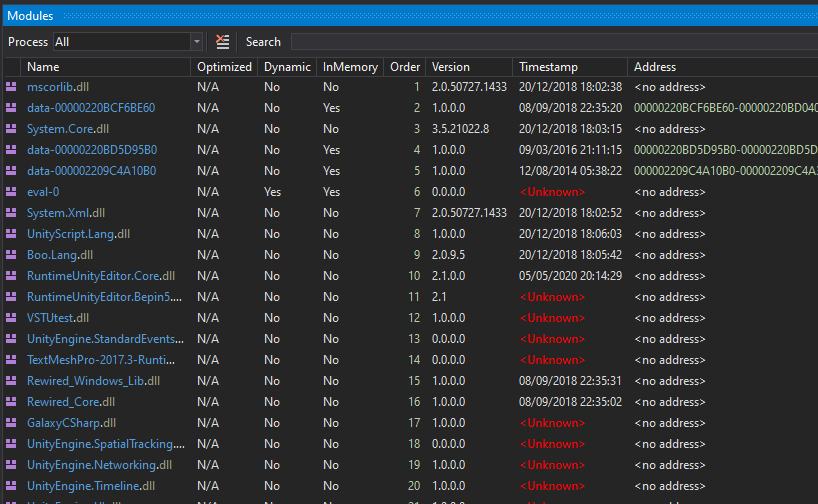Viewport: 818px width, 504px height.
Task: Click the module icon beside data-000002209C4A10B0
Action: [x=11, y=171]
